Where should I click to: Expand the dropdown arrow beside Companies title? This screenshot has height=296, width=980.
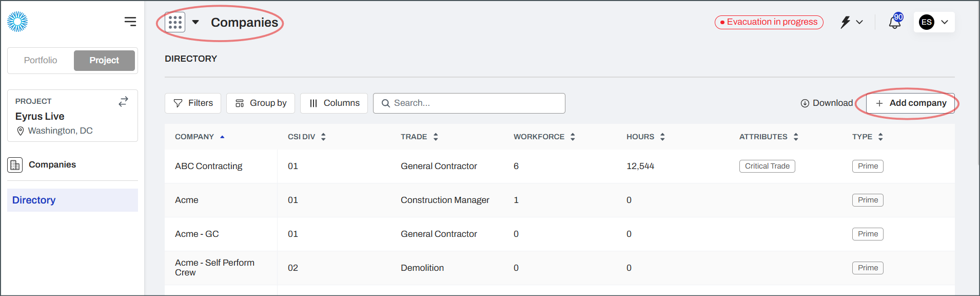click(x=195, y=22)
